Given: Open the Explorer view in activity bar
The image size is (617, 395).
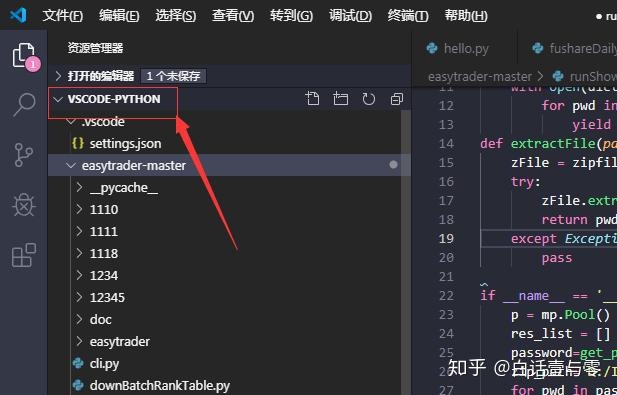Looking at the screenshot, I should tap(24, 56).
